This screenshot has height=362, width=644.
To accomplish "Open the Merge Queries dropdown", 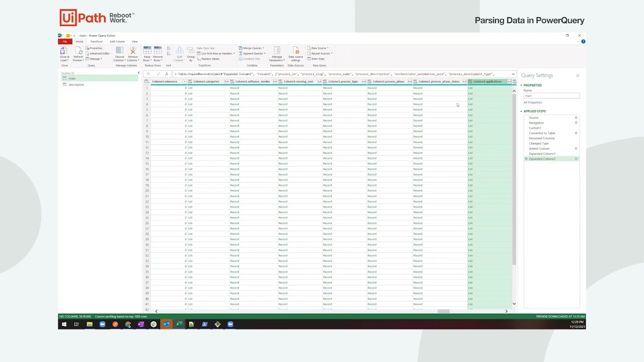I will [x=252, y=48].
